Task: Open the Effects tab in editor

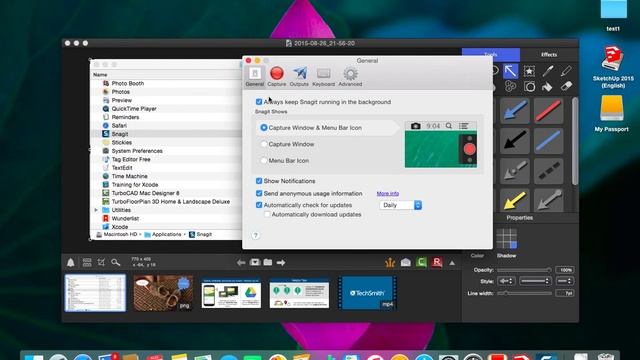Action: click(549, 54)
